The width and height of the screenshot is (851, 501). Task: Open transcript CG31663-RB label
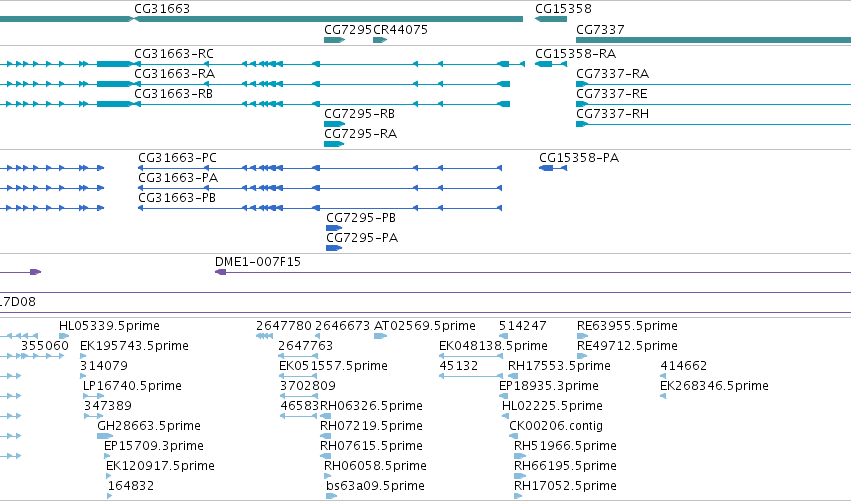point(174,93)
